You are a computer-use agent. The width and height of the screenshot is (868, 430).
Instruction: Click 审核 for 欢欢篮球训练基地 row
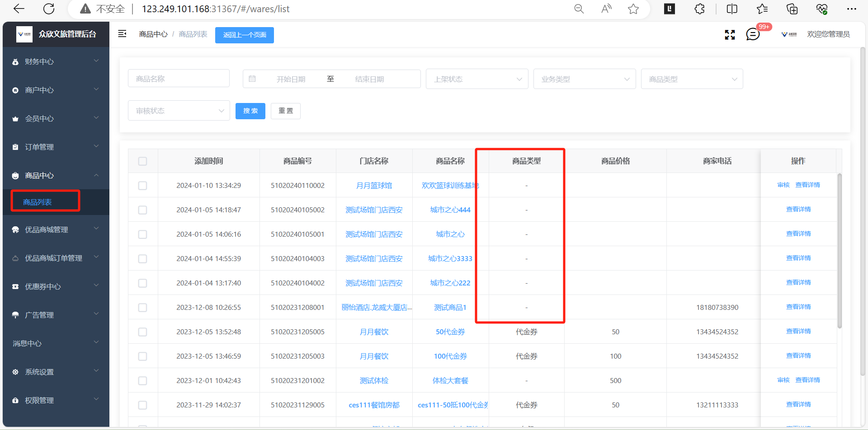coord(783,185)
